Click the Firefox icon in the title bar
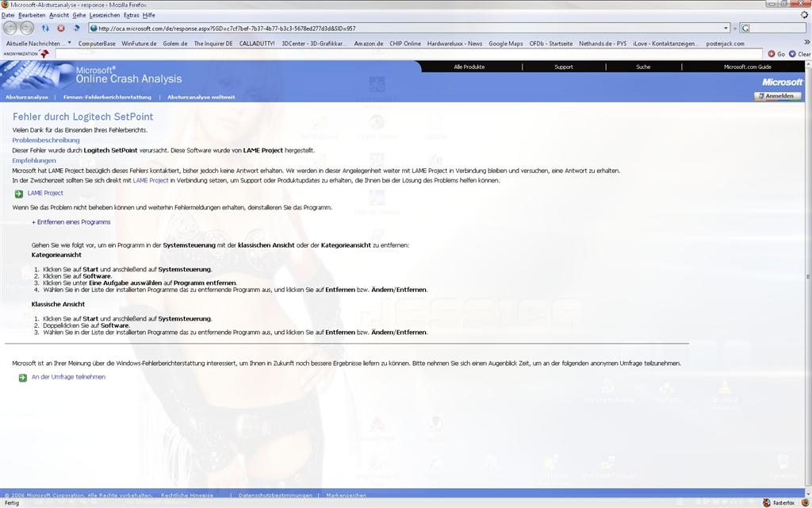Viewport: 812px width, 508px height. coord(5,4)
